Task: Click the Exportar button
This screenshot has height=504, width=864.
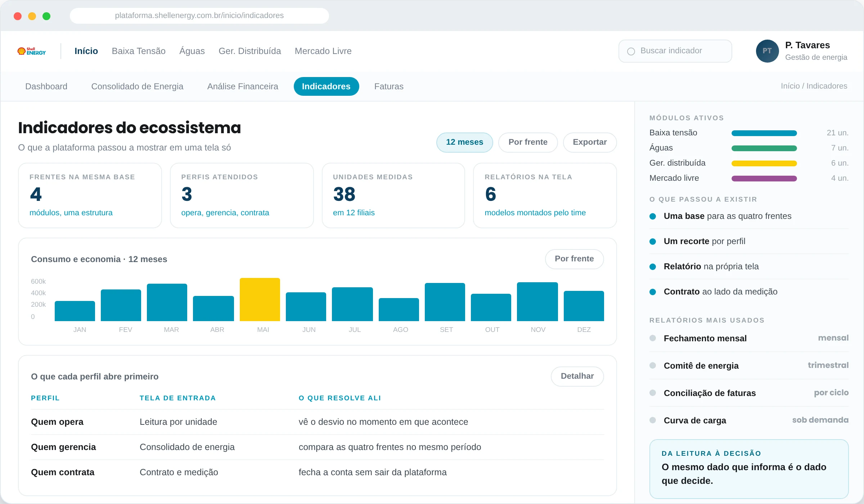Action: (590, 142)
